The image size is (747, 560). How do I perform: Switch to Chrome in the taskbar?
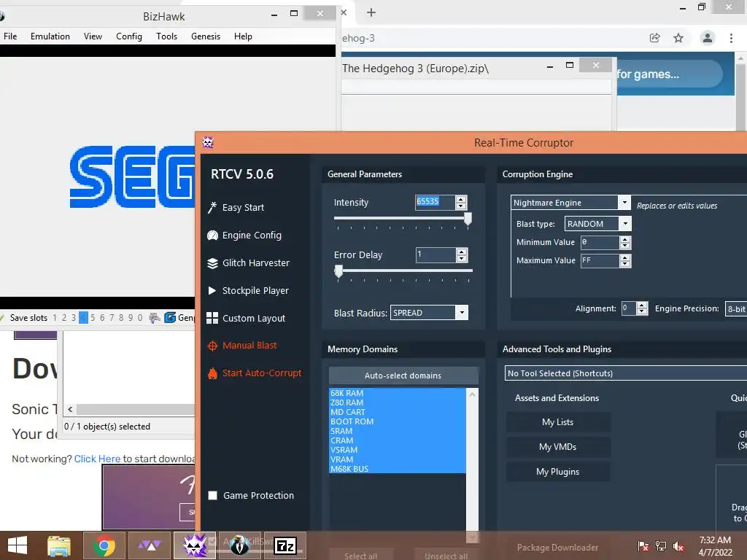pyautogui.click(x=104, y=545)
